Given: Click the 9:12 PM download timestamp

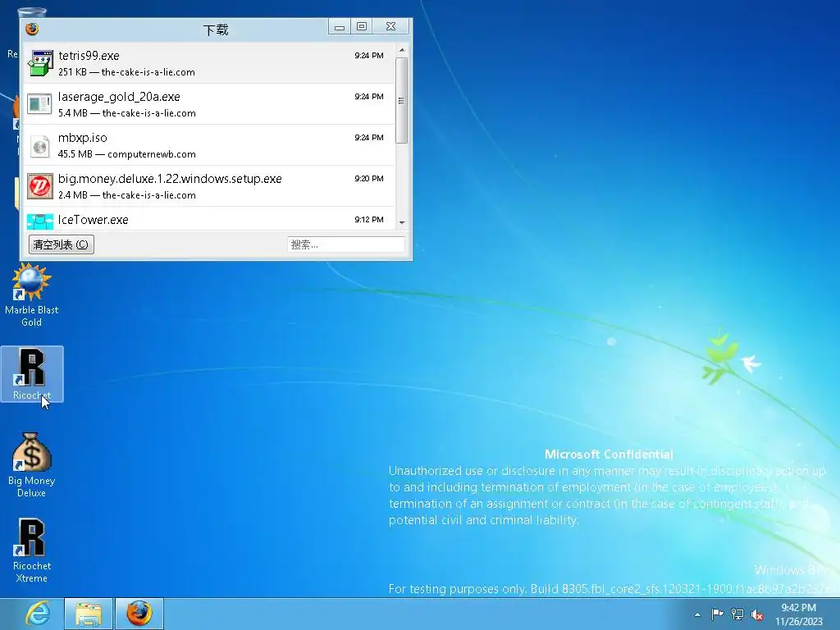Looking at the screenshot, I should coord(369,220).
